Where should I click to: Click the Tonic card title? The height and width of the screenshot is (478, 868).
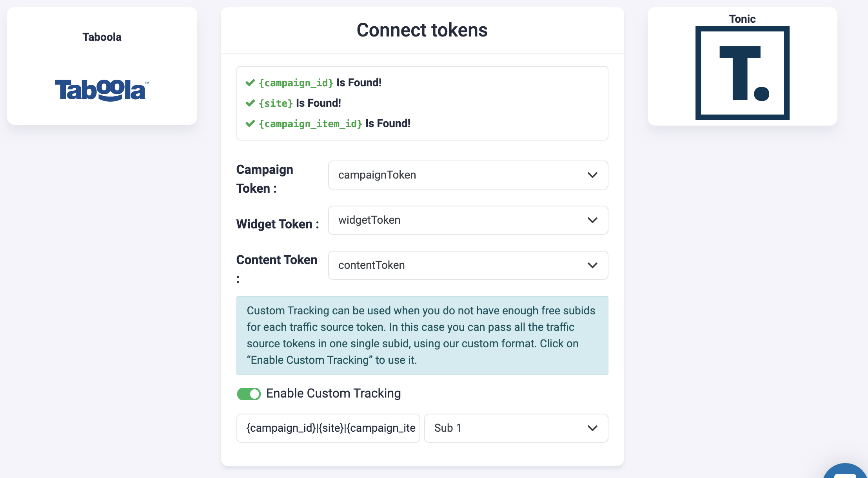[x=742, y=19]
